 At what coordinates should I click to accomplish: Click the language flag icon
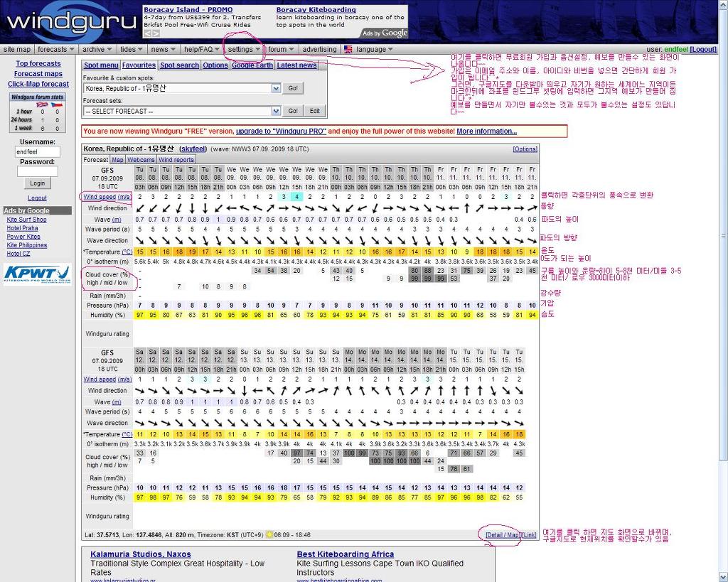pyautogui.click(x=348, y=49)
